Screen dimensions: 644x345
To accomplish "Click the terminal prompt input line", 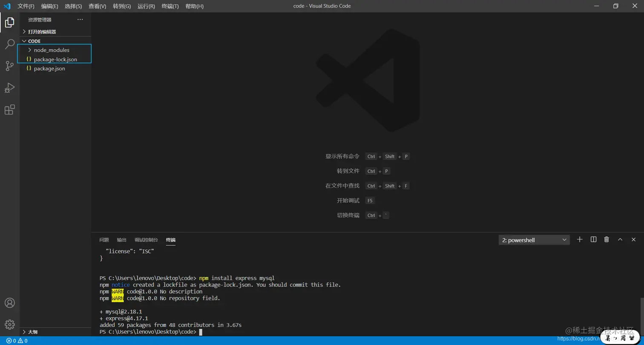I will 151,332.
